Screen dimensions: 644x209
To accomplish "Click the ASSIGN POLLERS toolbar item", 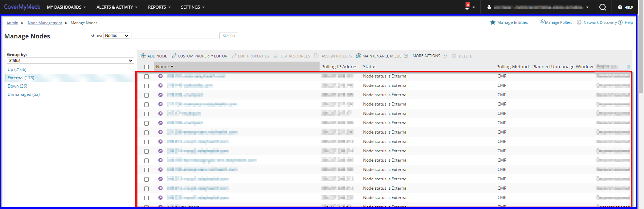I will [333, 56].
